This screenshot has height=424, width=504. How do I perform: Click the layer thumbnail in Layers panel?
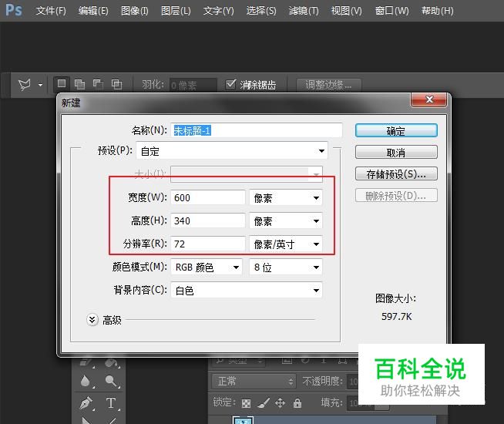[x=243, y=420]
